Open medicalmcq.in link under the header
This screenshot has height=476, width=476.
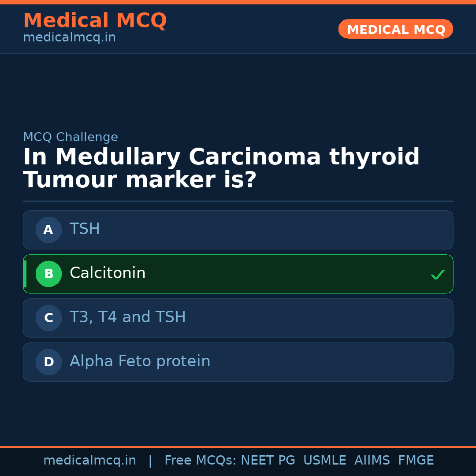[x=69, y=38]
